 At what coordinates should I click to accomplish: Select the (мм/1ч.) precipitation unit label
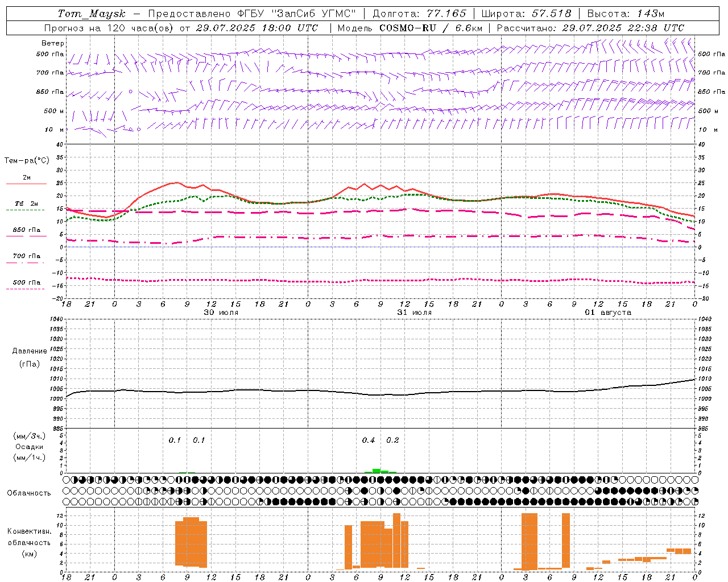tap(30, 458)
